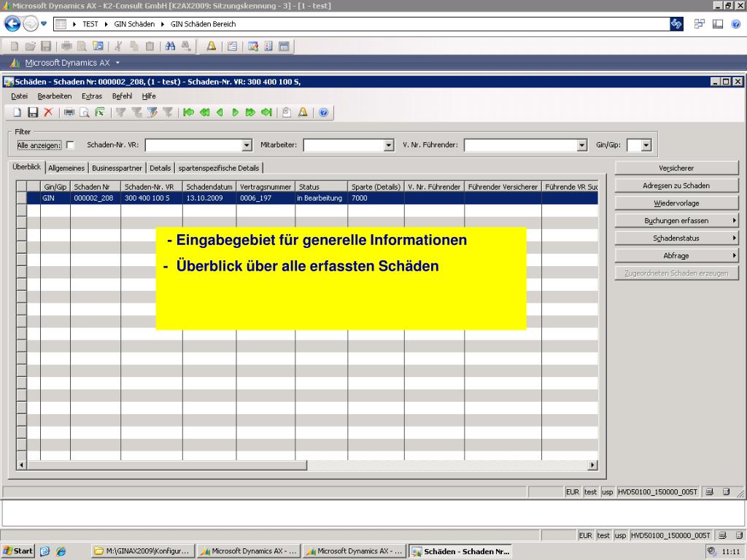Click the grid scrollbar's left arrow

(x=21, y=464)
